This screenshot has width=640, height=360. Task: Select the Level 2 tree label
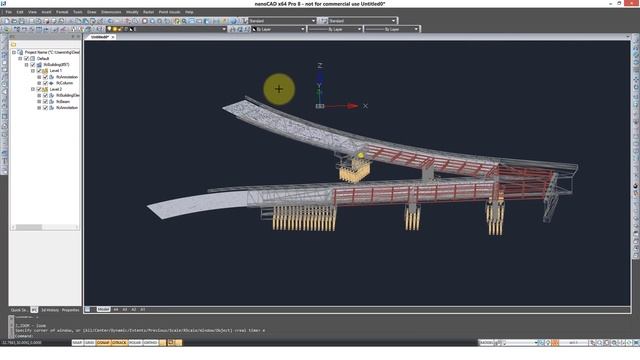56,89
